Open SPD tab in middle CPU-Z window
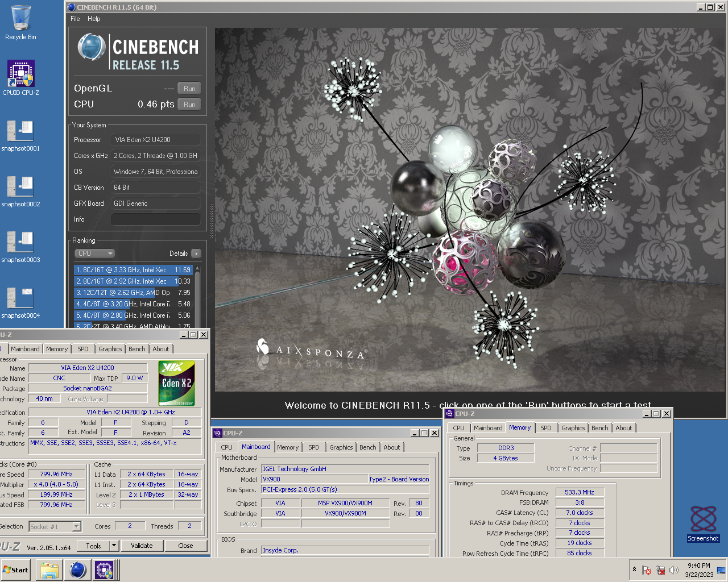728x582 pixels. [313, 447]
